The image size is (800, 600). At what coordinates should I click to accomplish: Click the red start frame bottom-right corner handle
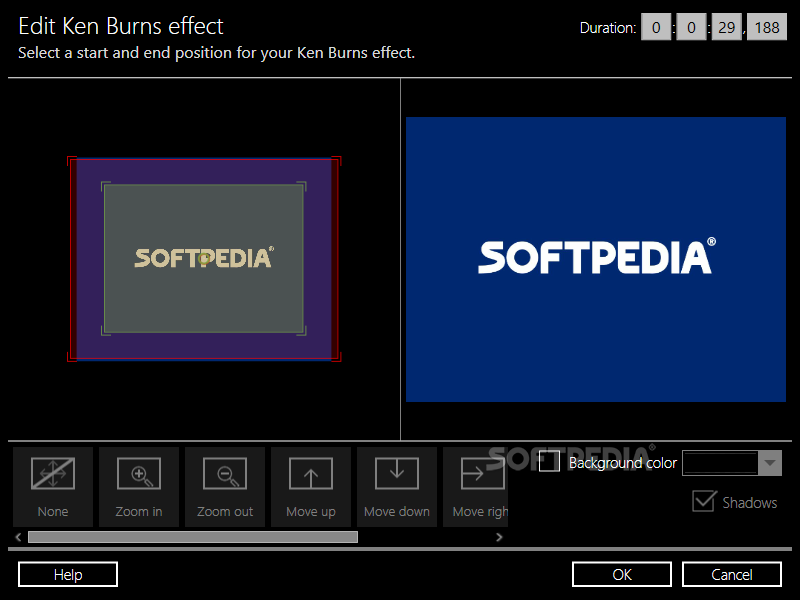[x=337, y=357]
